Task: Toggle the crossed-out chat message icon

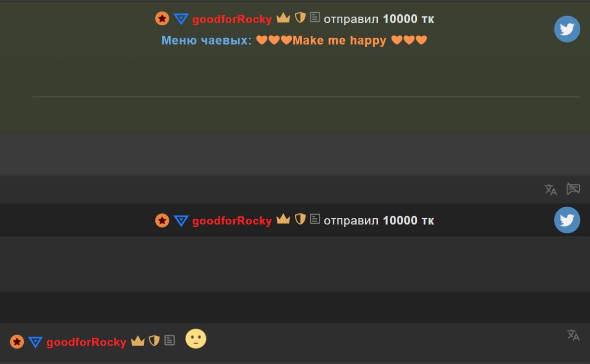Action: [573, 188]
